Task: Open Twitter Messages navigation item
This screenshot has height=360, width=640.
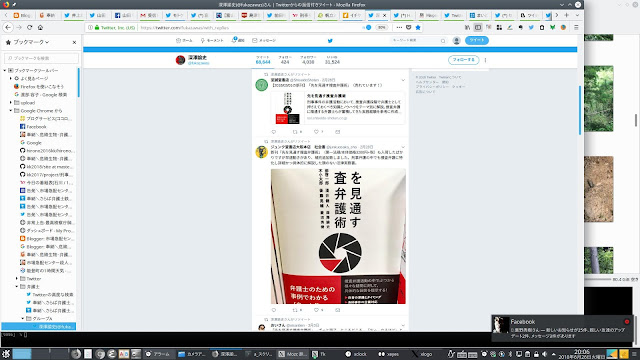Action: (x=264, y=40)
